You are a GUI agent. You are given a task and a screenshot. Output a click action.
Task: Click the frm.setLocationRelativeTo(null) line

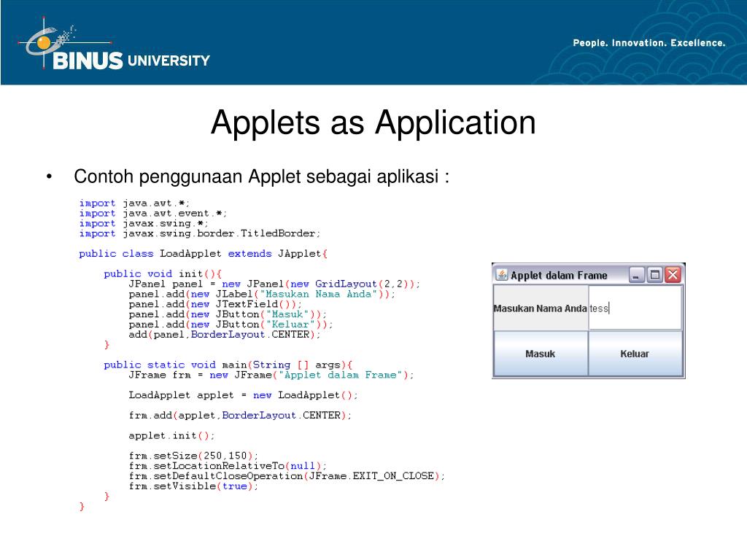click(228, 466)
